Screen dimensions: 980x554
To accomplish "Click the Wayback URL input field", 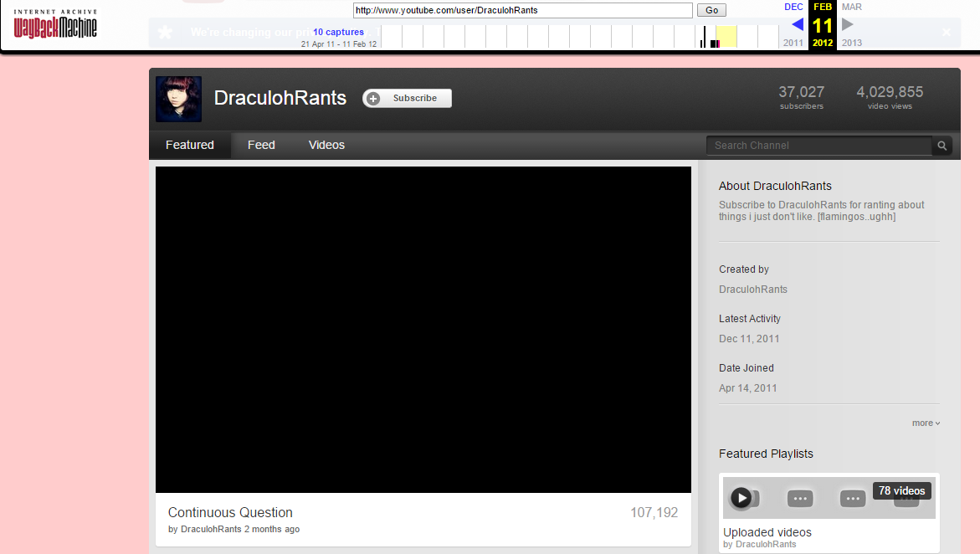I will click(x=522, y=10).
